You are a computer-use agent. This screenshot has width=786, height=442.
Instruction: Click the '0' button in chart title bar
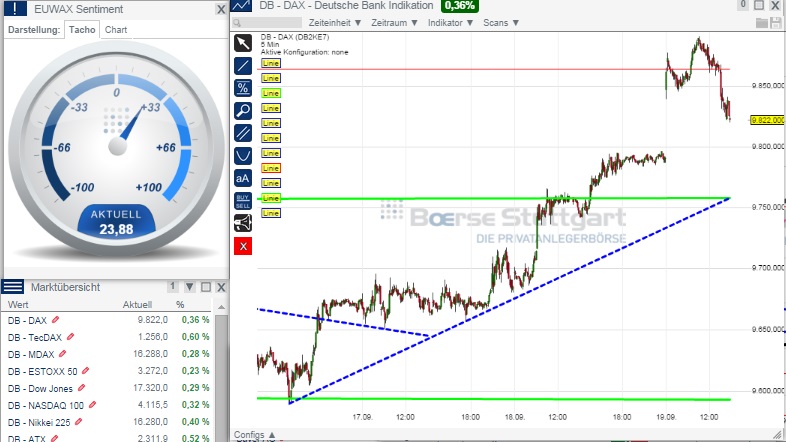click(743, 5)
